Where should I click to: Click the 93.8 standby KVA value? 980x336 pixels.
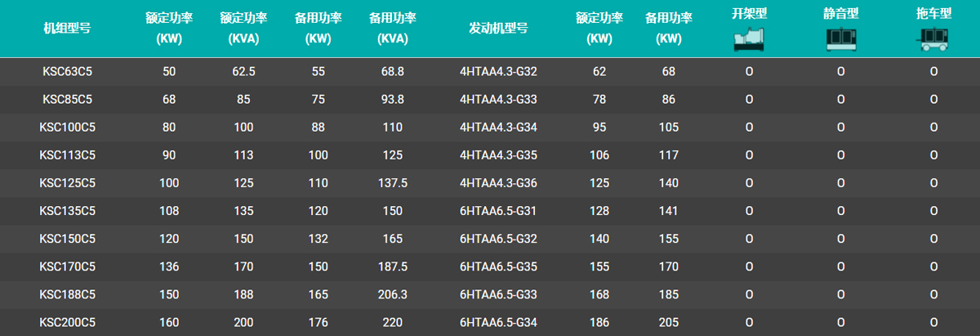393,100
